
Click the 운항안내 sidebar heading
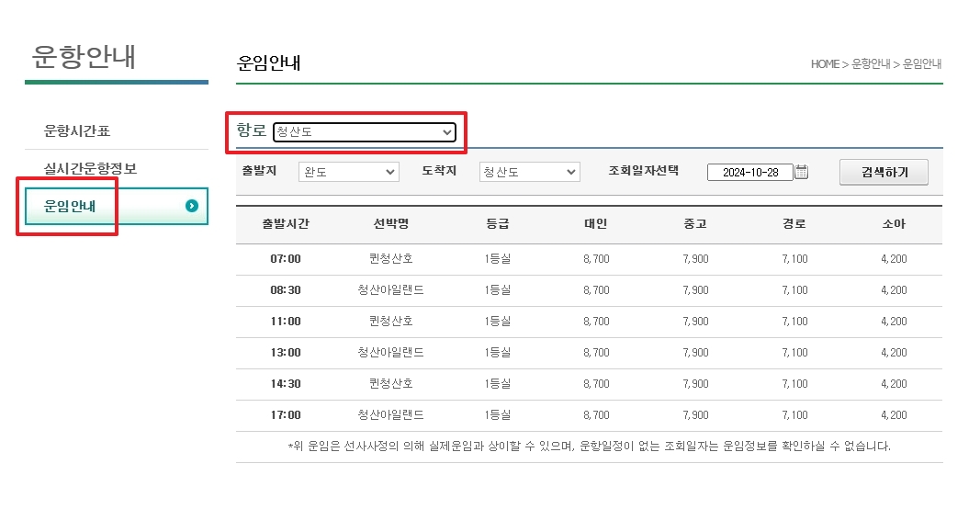point(84,57)
